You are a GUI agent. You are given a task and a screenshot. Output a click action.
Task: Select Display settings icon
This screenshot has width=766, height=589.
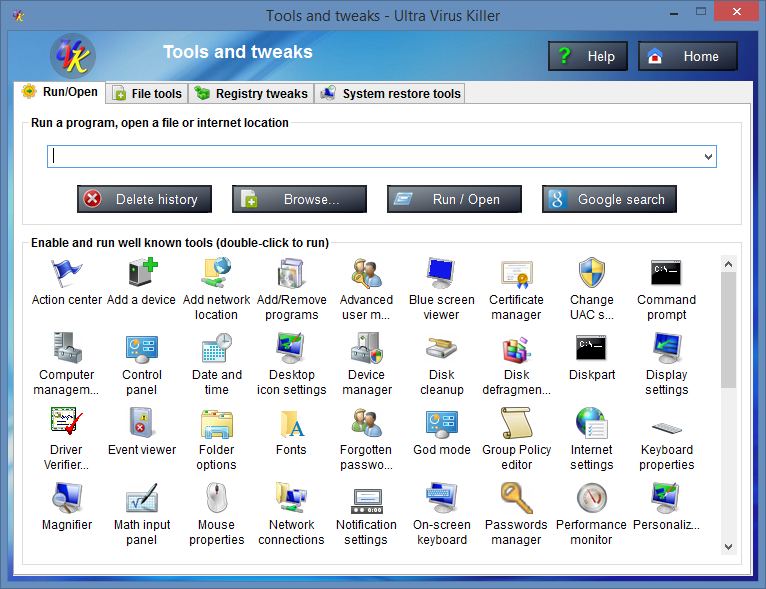coord(666,348)
